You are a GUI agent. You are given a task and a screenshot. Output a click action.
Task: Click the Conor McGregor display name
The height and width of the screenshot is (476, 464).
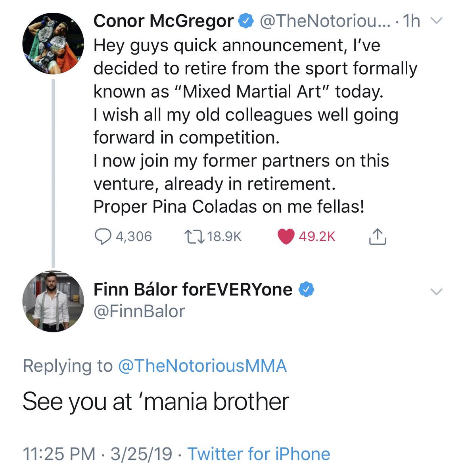coord(163,21)
